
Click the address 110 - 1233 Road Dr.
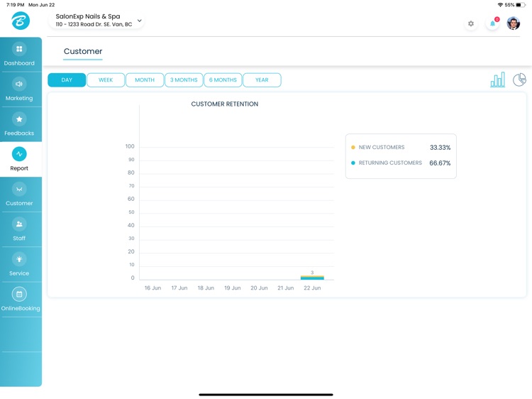click(94, 24)
